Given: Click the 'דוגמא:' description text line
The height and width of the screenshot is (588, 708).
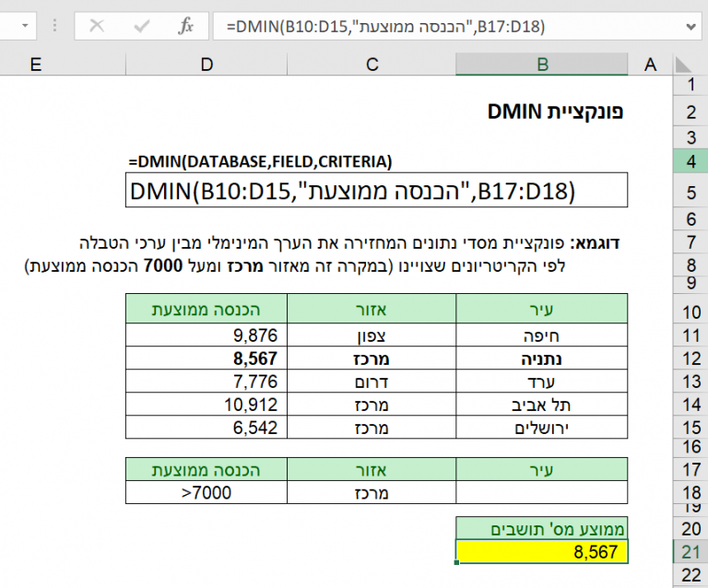Looking at the screenshot, I should (x=349, y=242).
